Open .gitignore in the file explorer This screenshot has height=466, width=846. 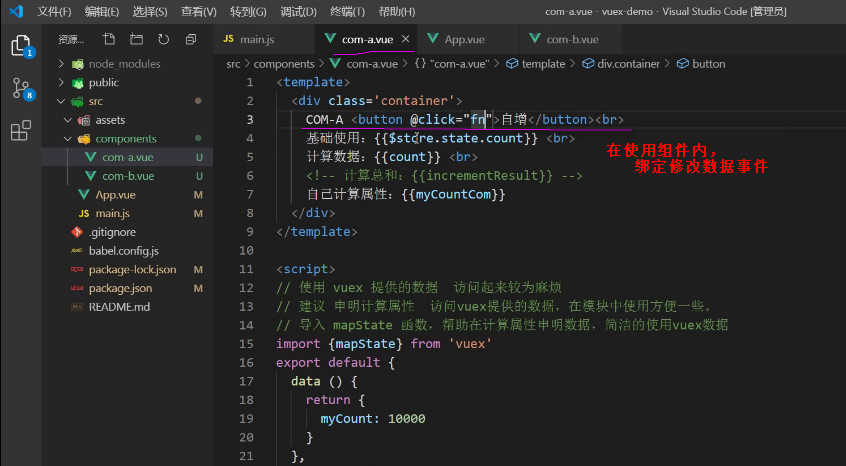click(127, 232)
